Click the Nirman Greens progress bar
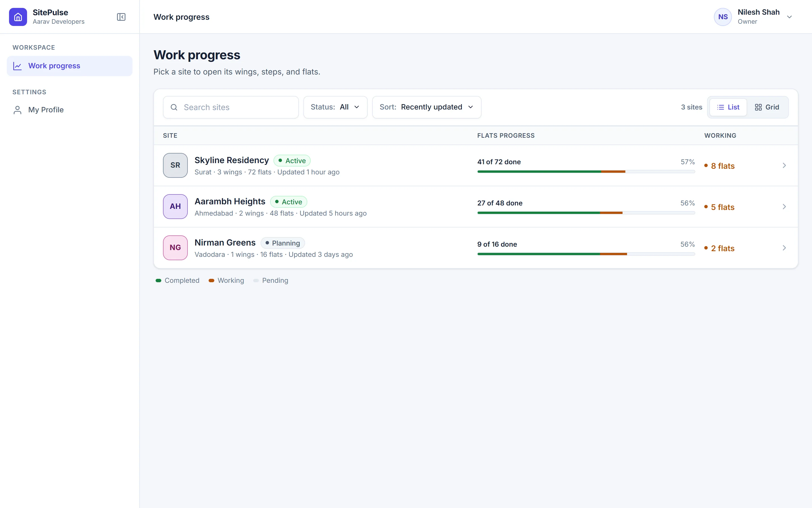 click(586, 254)
